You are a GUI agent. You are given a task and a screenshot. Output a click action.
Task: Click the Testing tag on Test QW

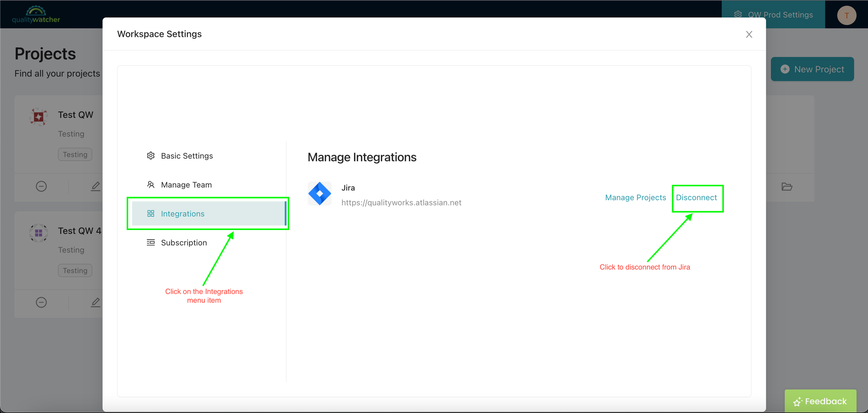pos(75,154)
